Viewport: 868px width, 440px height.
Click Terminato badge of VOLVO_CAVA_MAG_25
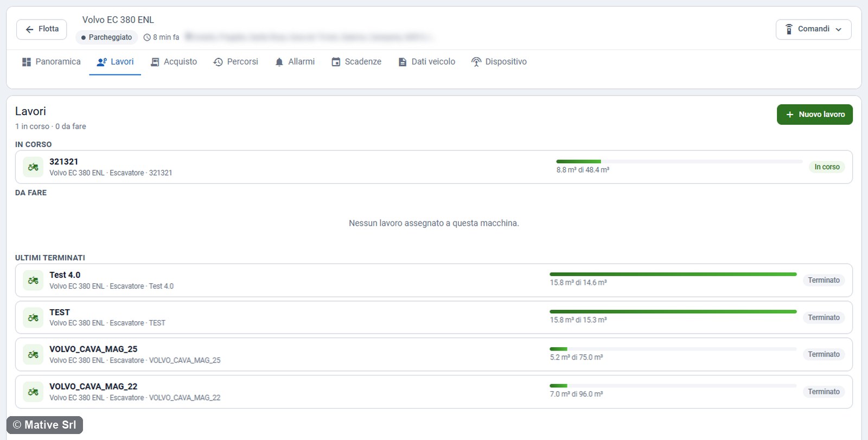pyautogui.click(x=824, y=355)
